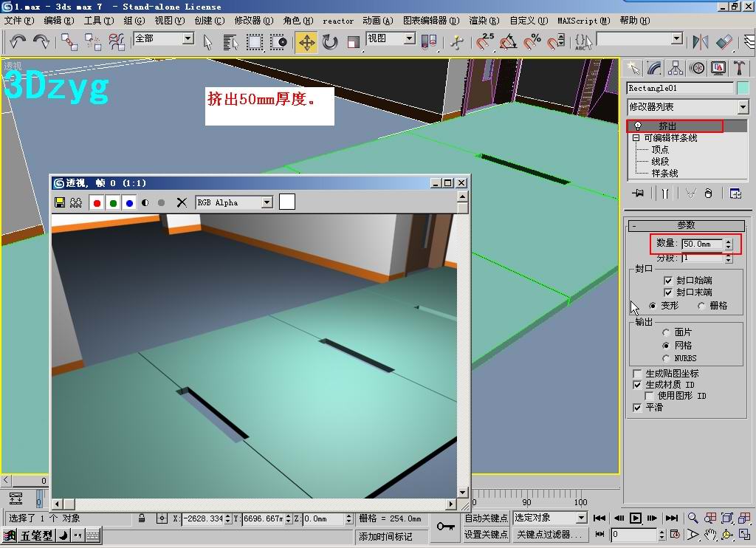Open the 全部 selection filter dropdown
Image resolution: width=756 pixels, height=548 pixels.
(x=188, y=38)
